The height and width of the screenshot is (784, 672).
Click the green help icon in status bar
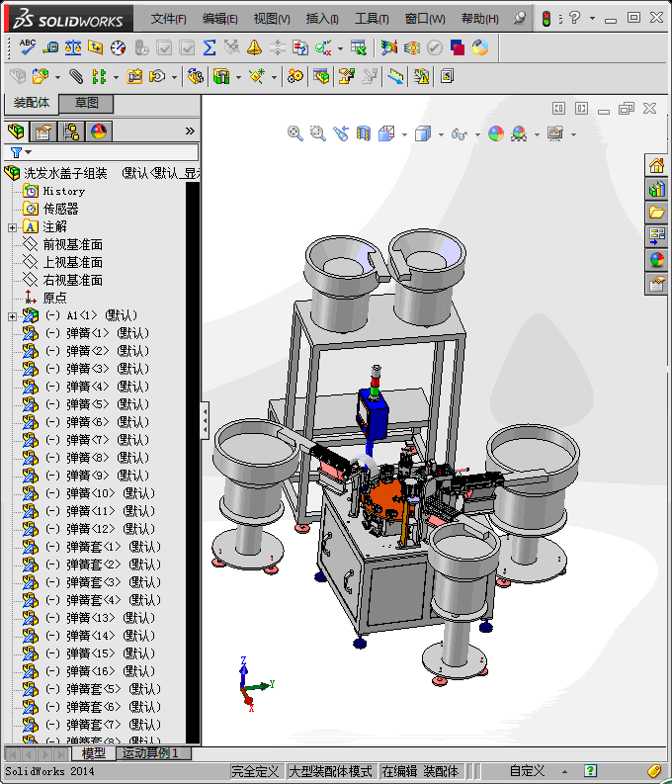click(590, 771)
